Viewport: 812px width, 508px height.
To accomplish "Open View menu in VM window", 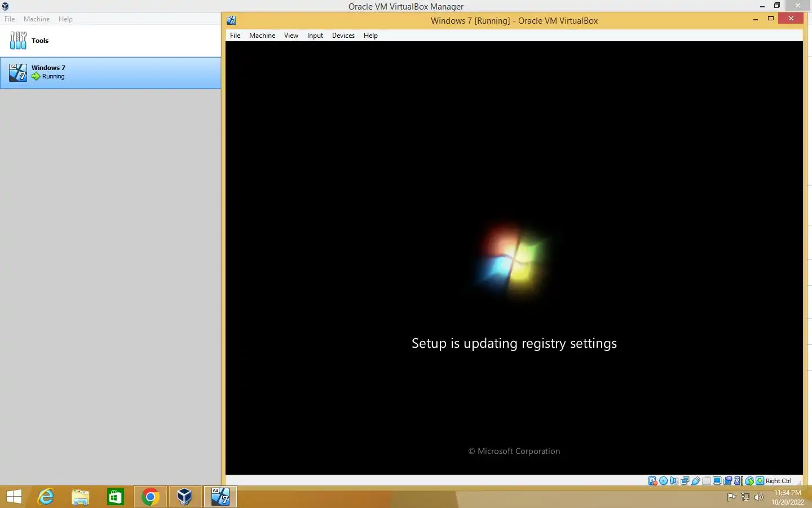I will click(291, 35).
